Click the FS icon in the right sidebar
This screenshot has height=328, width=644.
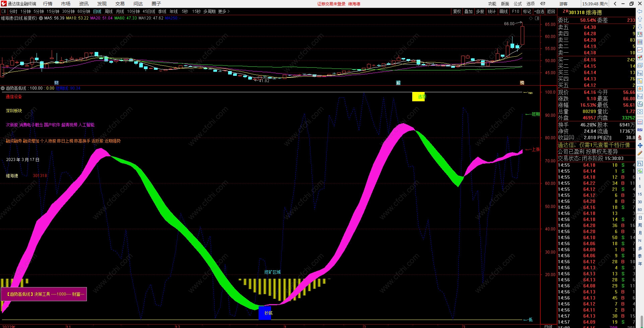[x=640, y=163]
